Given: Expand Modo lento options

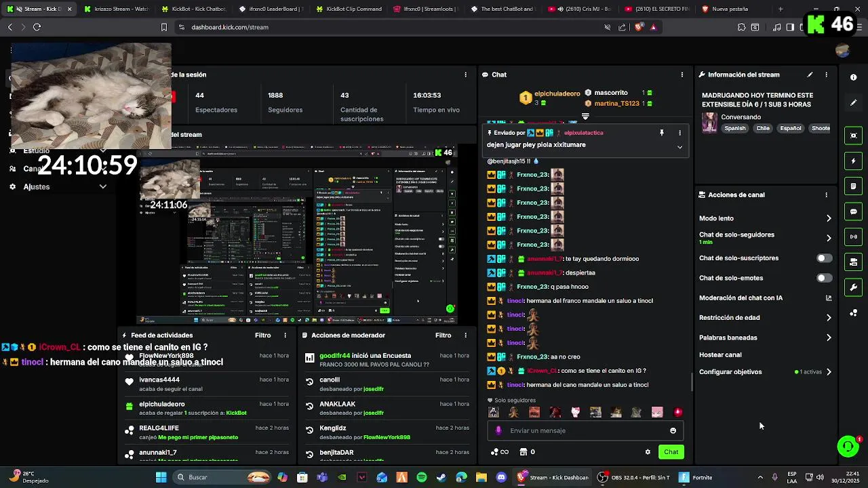Looking at the screenshot, I should pyautogui.click(x=829, y=218).
